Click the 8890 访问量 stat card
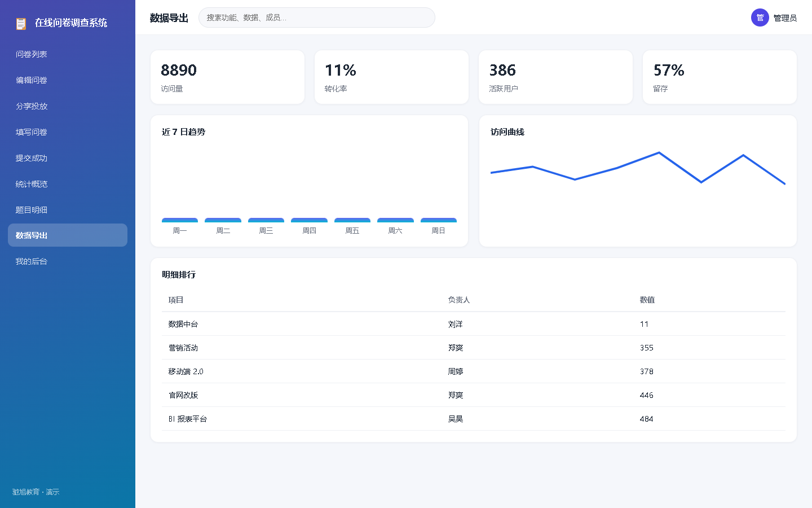This screenshot has width=812, height=508. click(x=227, y=77)
